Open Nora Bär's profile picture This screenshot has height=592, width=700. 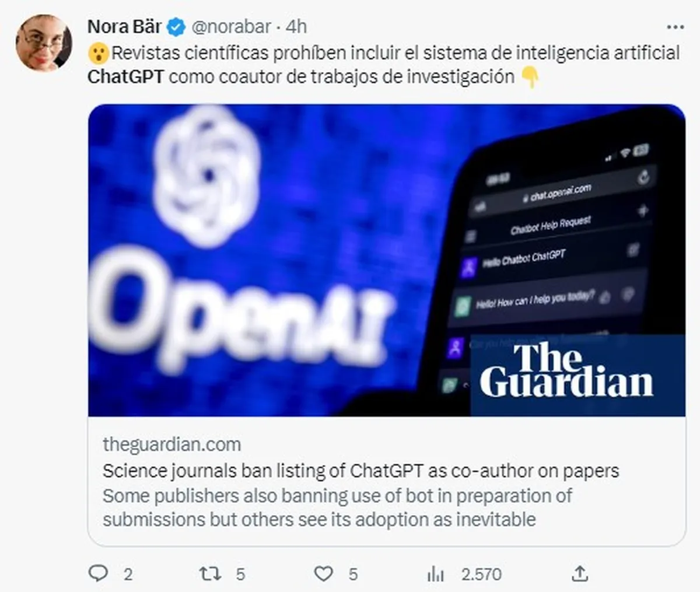point(44,43)
